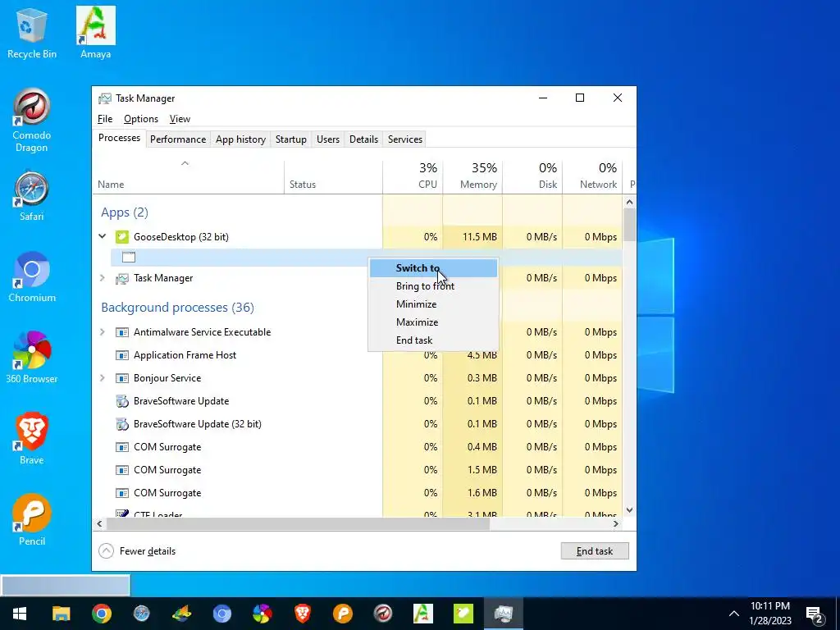The width and height of the screenshot is (840, 630).
Task: Launch Brave from the desktop
Action: [x=32, y=440]
